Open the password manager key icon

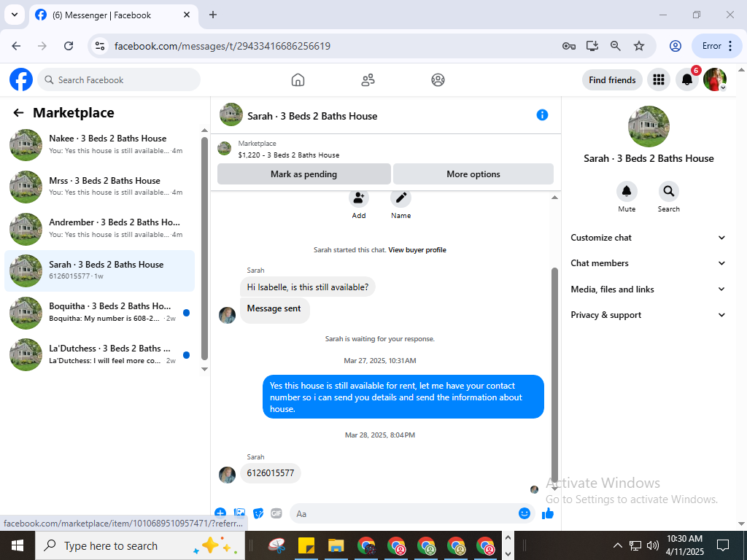(569, 46)
